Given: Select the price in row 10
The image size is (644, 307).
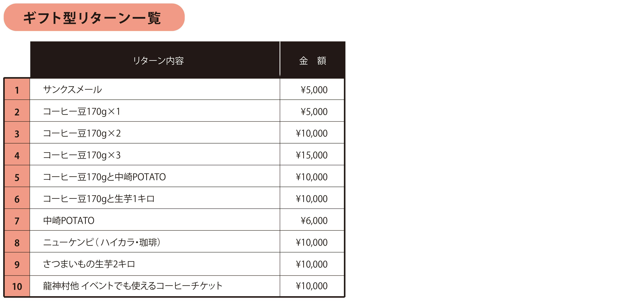Looking at the screenshot, I should pyautogui.click(x=312, y=286).
